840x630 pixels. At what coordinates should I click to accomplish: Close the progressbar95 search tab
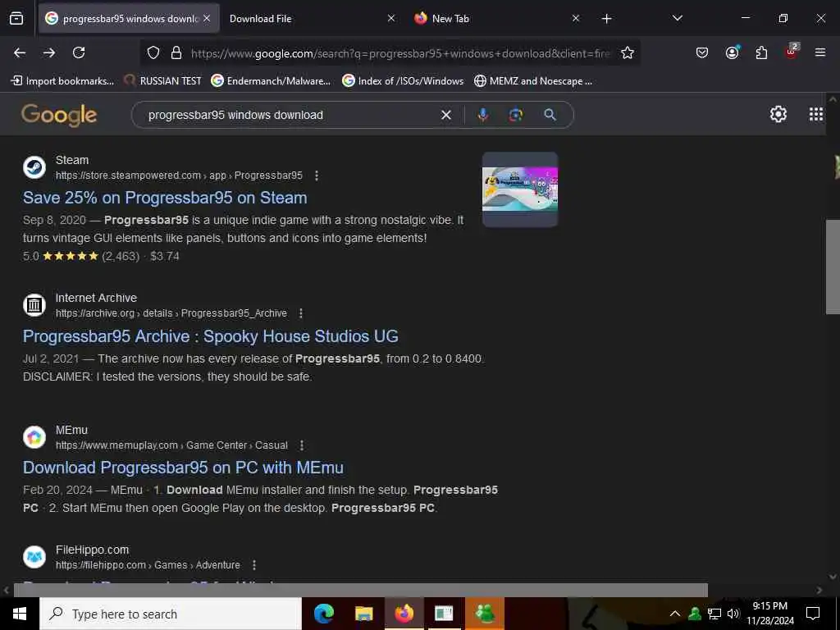click(x=207, y=18)
